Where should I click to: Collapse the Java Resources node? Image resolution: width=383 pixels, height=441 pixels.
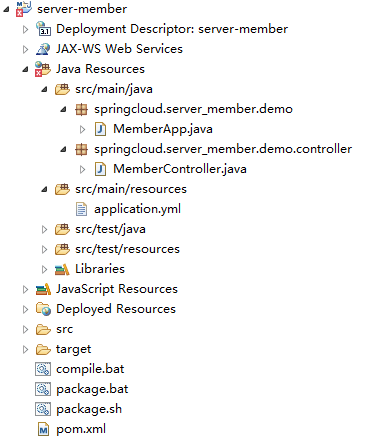point(25,69)
